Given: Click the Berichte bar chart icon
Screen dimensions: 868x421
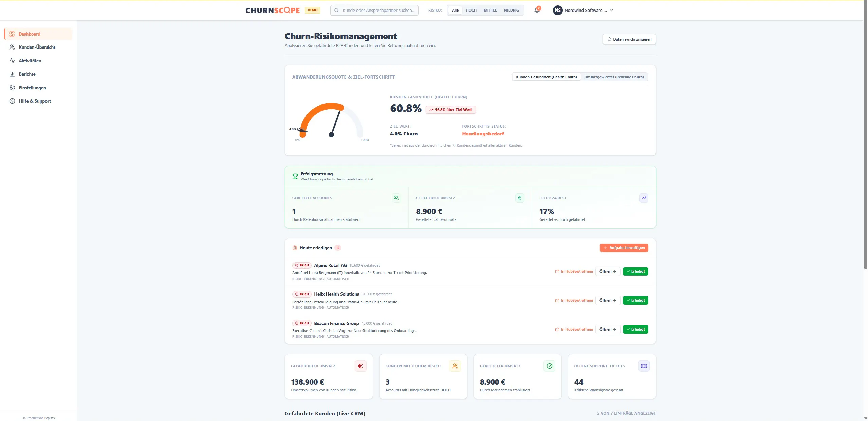Looking at the screenshot, I should coord(12,74).
